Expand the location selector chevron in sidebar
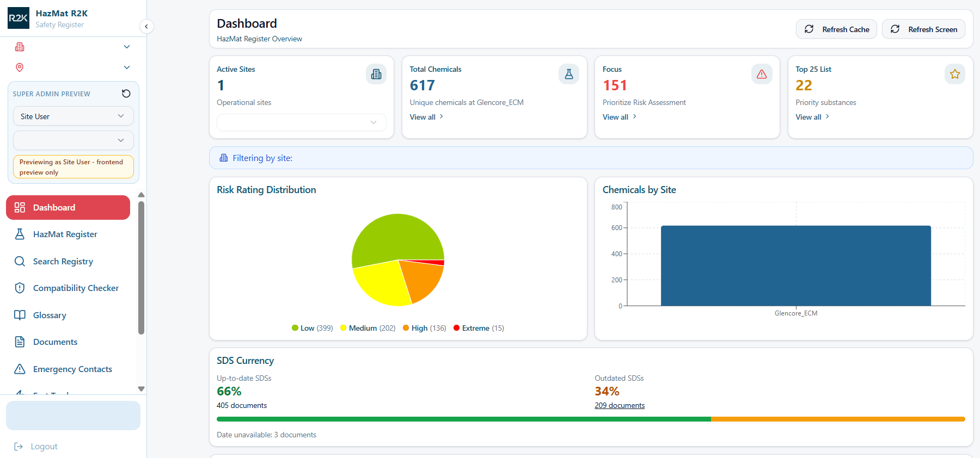Viewport: 980px width, 458px height. tap(127, 67)
